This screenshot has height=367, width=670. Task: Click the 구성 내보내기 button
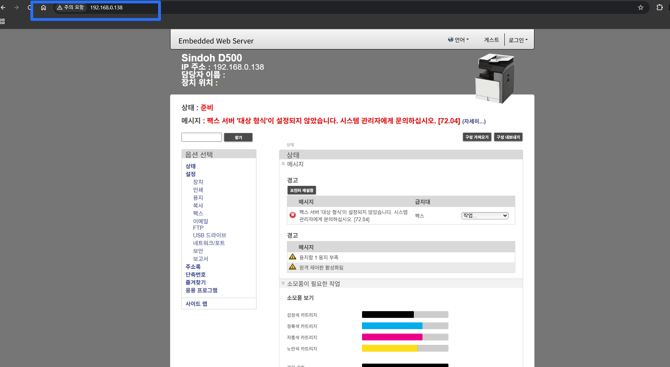[x=508, y=137]
